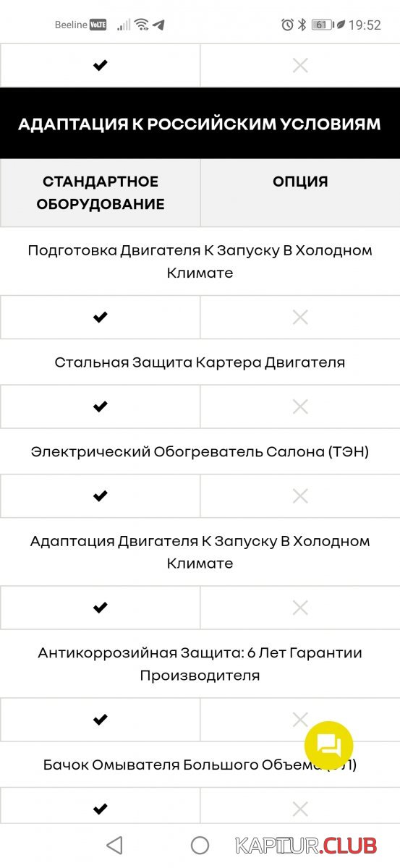Open the KAPTUR.CLUB watermark link
Screen dimensions: 400x868
coord(306,844)
